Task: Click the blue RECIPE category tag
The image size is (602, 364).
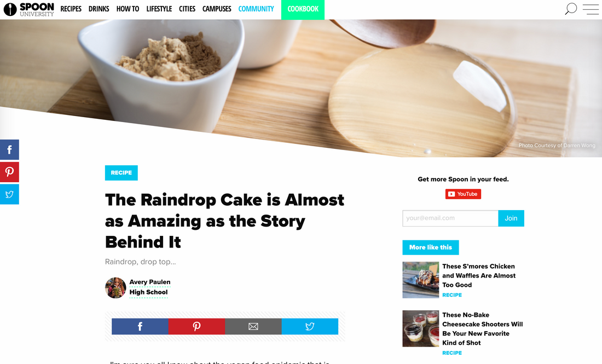Action: click(121, 173)
